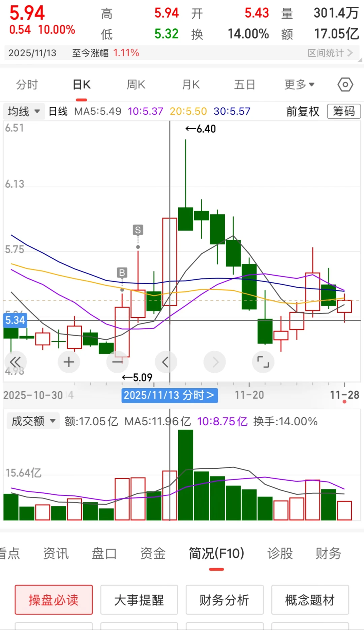
Task: Switch to 诊股 diagnosis tab
Action: [x=280, y=553]
